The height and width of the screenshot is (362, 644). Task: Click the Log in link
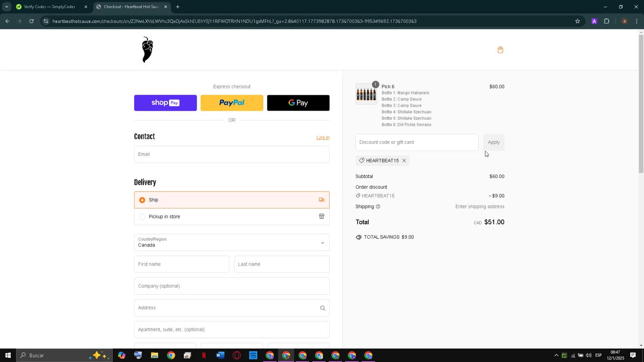click(x=323, y=138)
